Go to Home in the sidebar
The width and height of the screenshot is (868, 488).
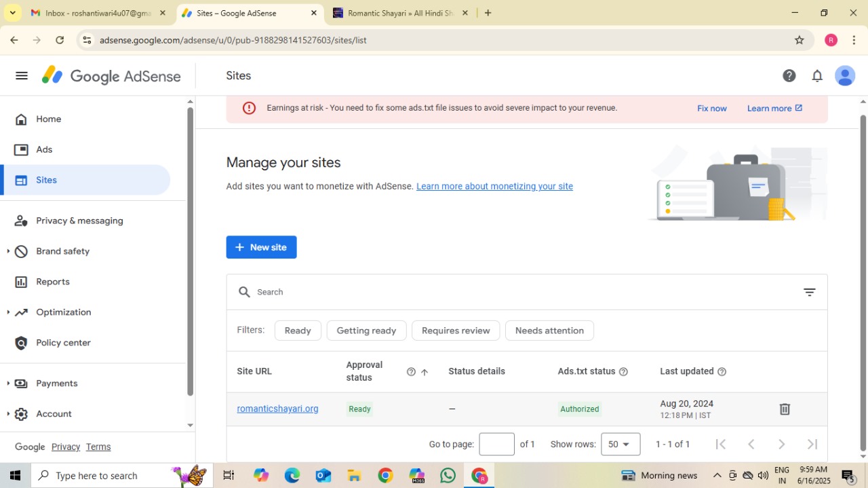click(85, 119)
